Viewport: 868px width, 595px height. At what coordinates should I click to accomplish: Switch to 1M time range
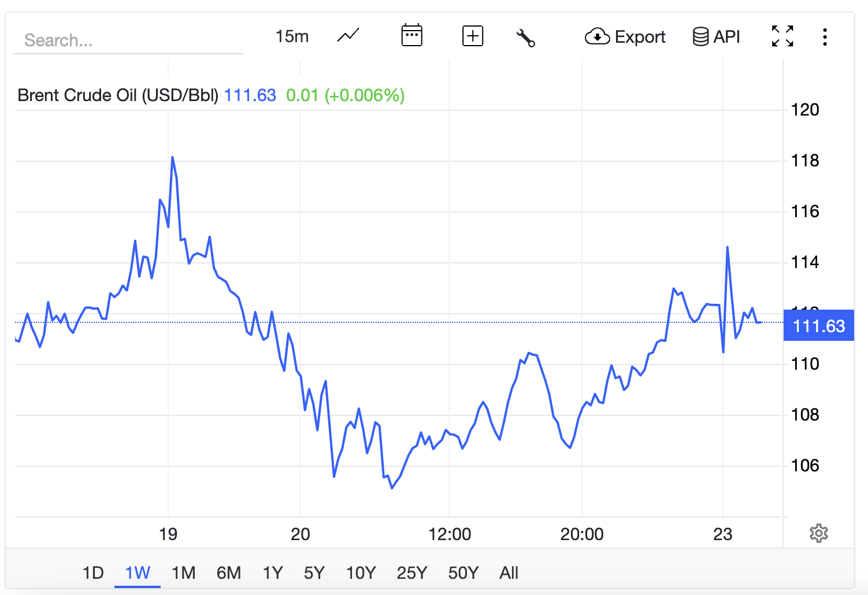click(183, 572)
